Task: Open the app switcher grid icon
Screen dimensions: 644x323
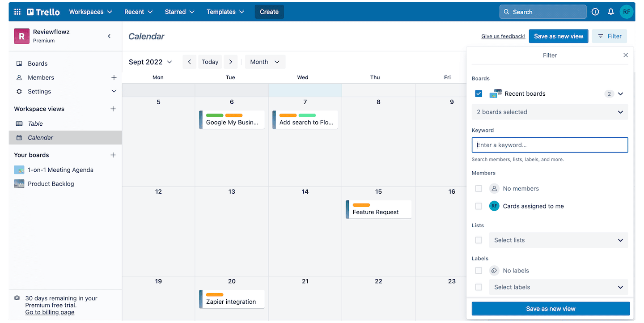Action: tap(17, 12)
